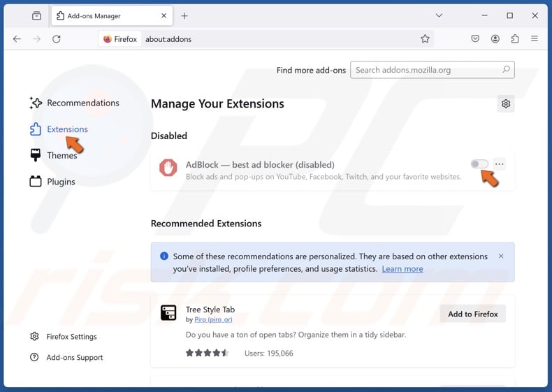Click Tree Style Tab star rating
Screen dimensions: 552x392
point(208,353)
